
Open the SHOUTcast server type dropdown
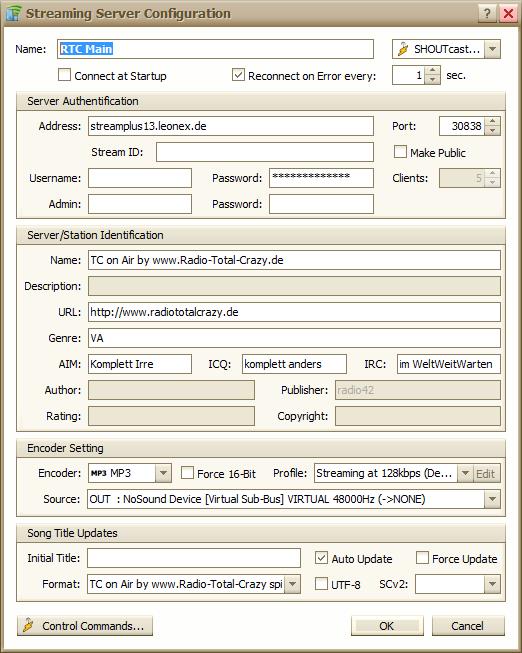tap(492, 49)
